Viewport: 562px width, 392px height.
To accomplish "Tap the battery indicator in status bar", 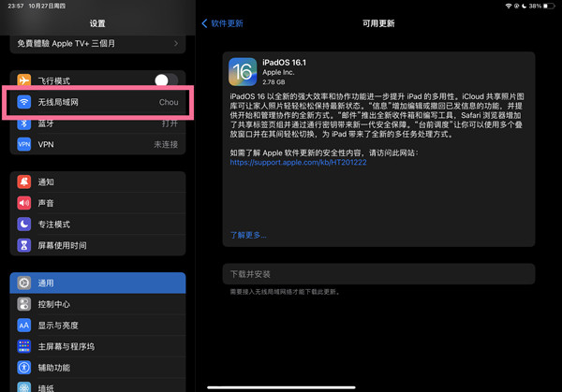I will (x=549, y=6).
